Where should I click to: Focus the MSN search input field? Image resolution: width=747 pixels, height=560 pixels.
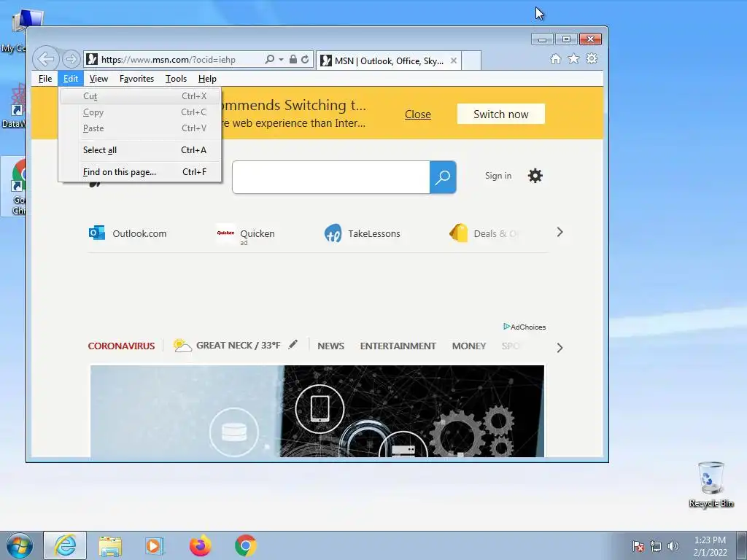331,177
